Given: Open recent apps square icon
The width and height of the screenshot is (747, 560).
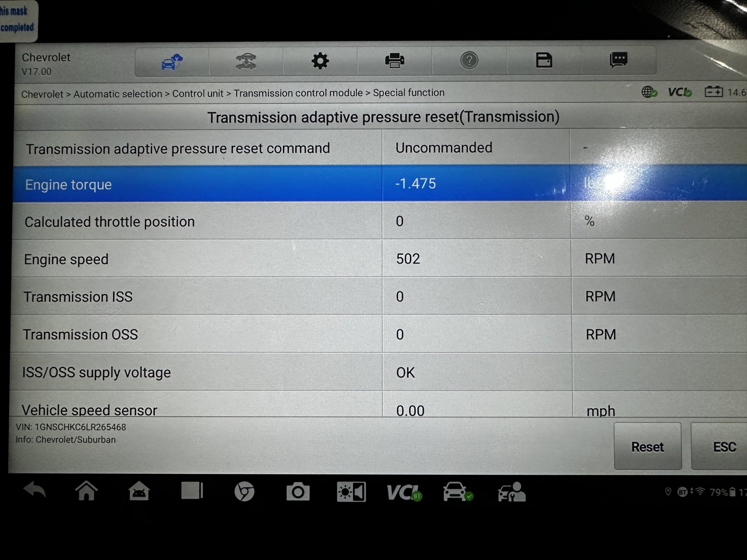Looking at the screenshot, I should 192,491.
